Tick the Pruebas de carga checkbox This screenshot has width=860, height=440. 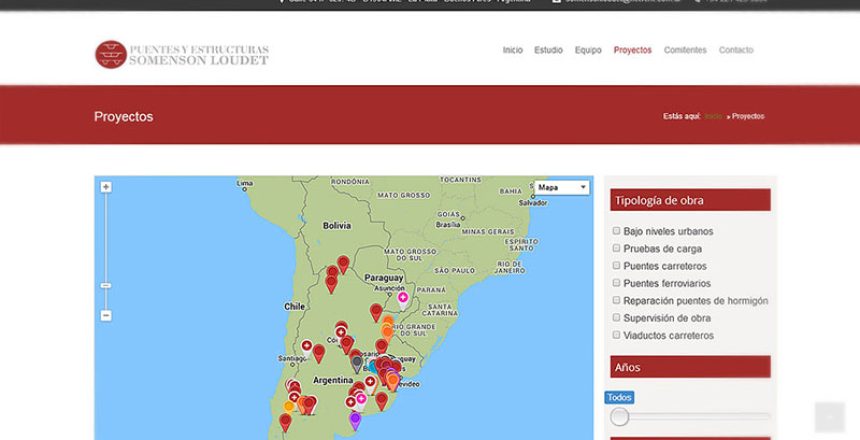coord(616,248)
